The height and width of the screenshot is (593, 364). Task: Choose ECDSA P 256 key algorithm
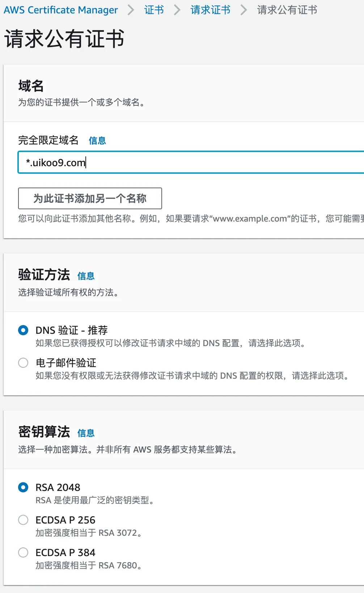coord(23,520)
